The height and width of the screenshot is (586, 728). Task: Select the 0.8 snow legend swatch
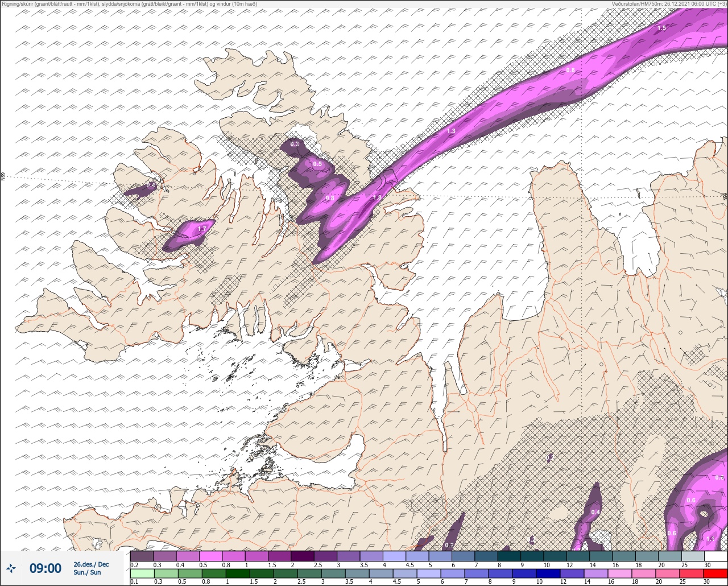234,556
